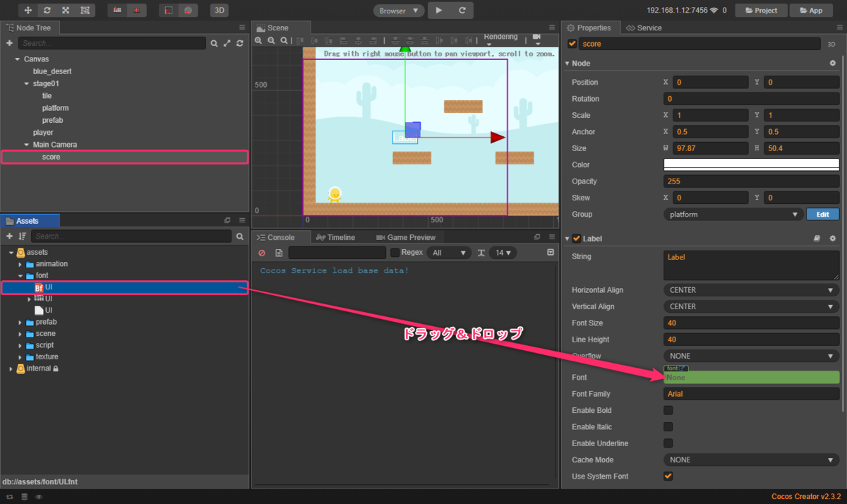
Task: Click the Refresh preview button next to Play
Action: tap(462, 11)
